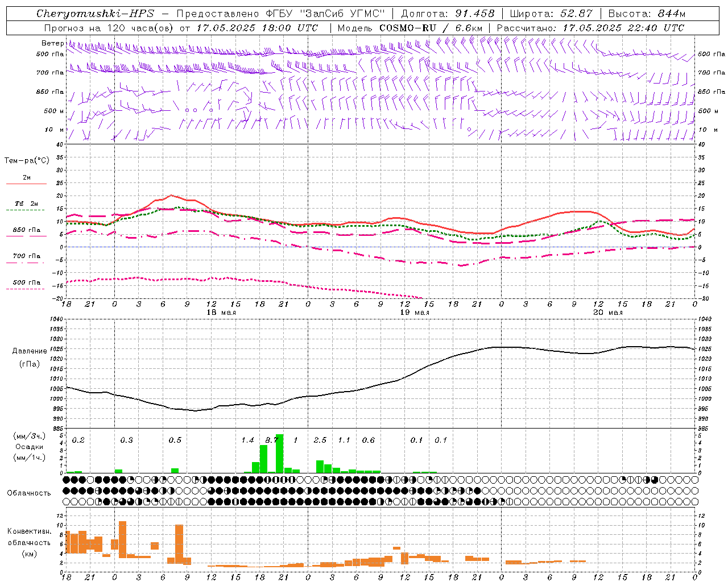This screenshot has width=728, height=582.
Task: Click the 20 мая date label
Action: tap(608, 313)
